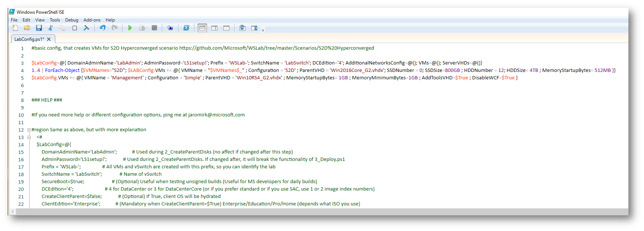
Task: Click line number 10 in the gutter
Action: [x=21, y=115]
